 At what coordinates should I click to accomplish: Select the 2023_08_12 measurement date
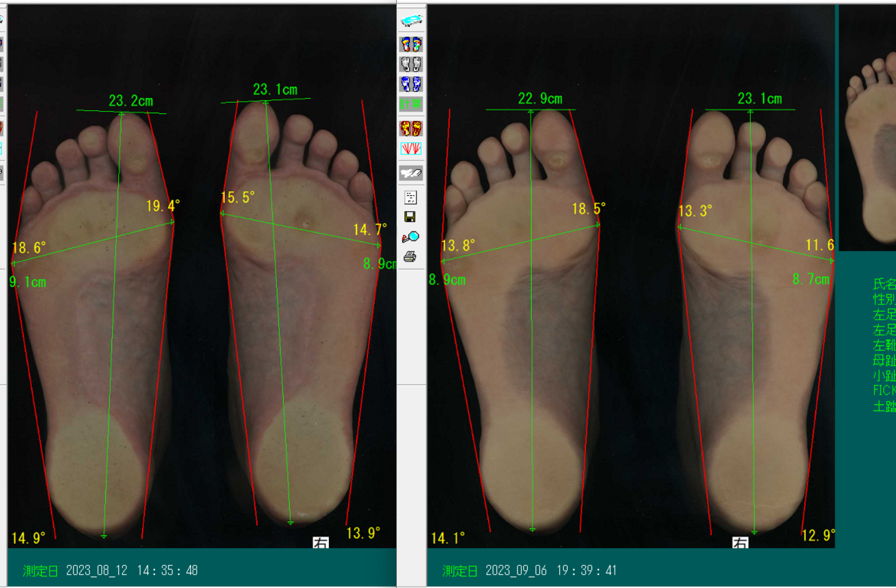pyautogui.click(x=97, y=571)
